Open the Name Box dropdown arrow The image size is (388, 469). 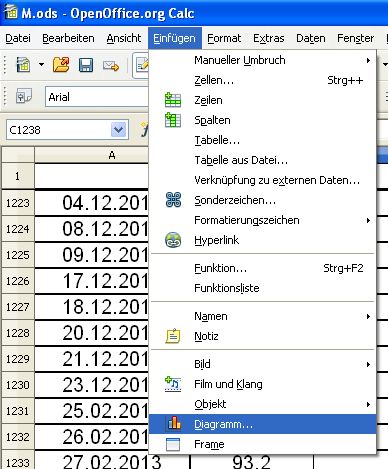[119, 130]
